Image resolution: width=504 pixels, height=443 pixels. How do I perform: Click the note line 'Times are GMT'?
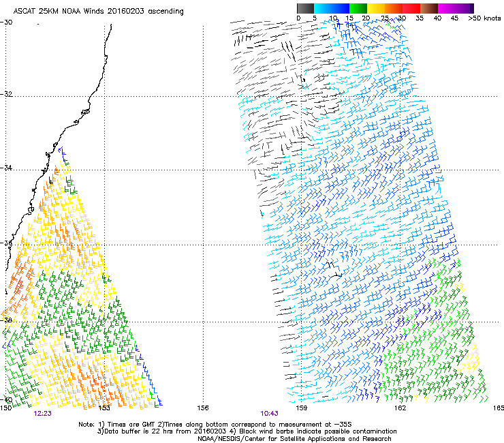[133, 425]
